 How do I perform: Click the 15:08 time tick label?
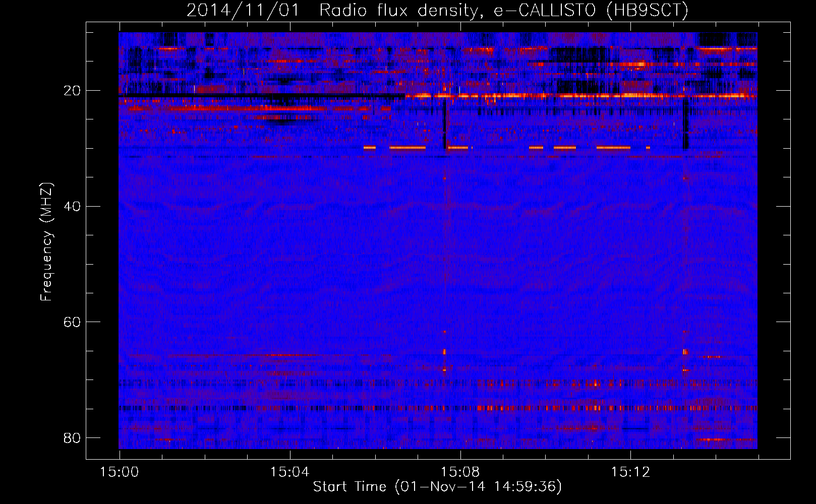pos(460,472)
